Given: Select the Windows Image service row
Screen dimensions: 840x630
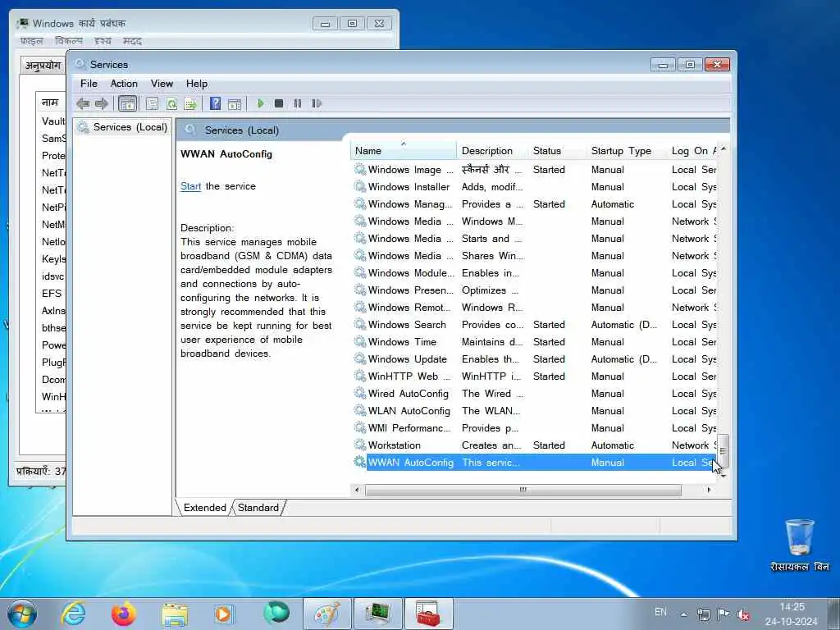Looking at the screenshot, I should [535, 170].
